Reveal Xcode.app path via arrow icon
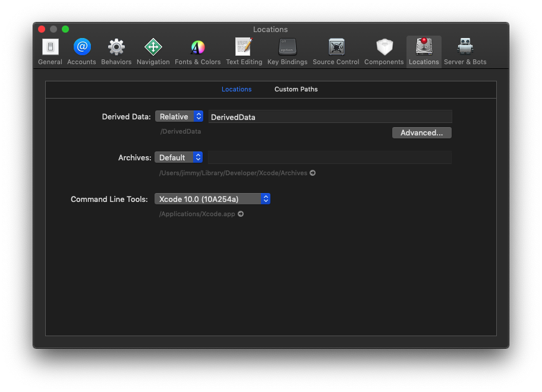The height and width of the screenshot is (392, 542). point(241,214)
